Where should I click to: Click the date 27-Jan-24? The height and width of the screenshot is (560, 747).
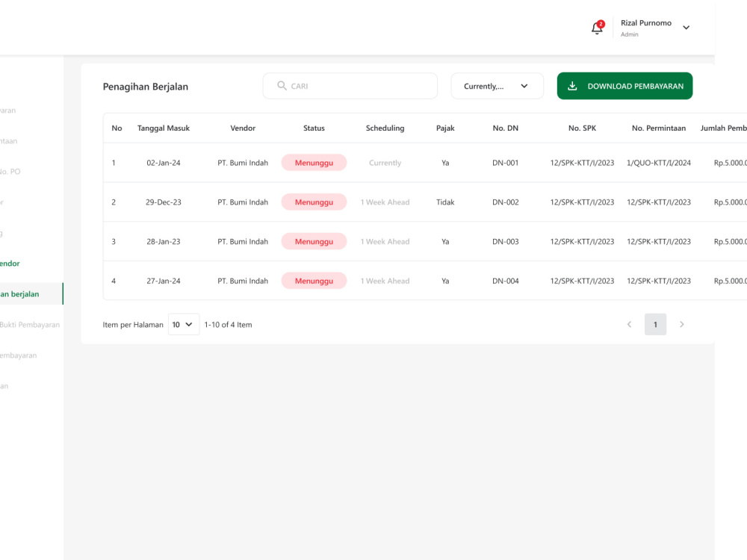coord(164,281)
